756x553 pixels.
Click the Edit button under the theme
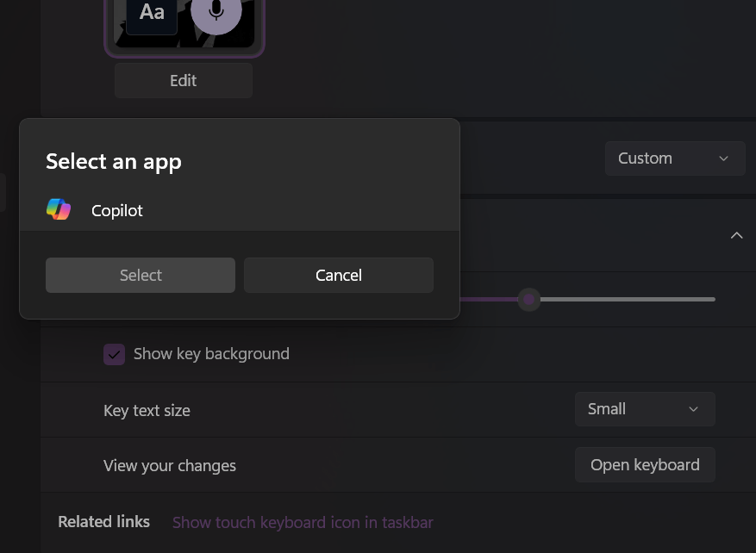coord(184,80)
